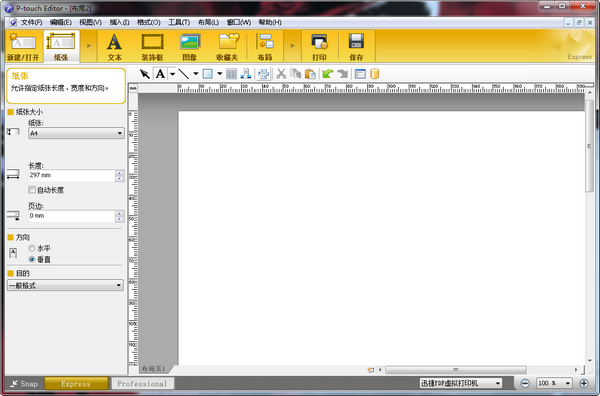Open the 格式(O) menu
This screenshot has height=396, width=600.
(148, 23)
